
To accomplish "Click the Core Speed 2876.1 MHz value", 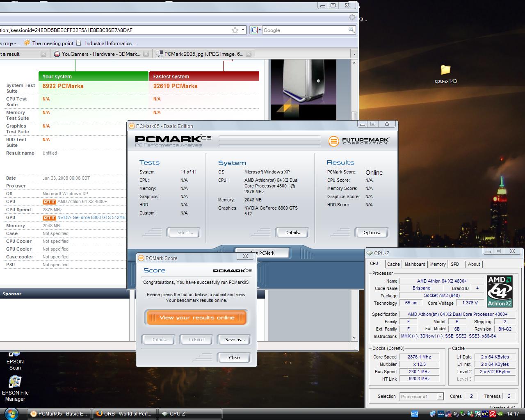I will pos(419,357).
